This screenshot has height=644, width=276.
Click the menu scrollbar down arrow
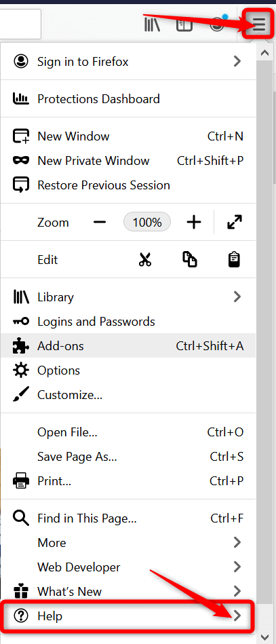tap(265, 637)
